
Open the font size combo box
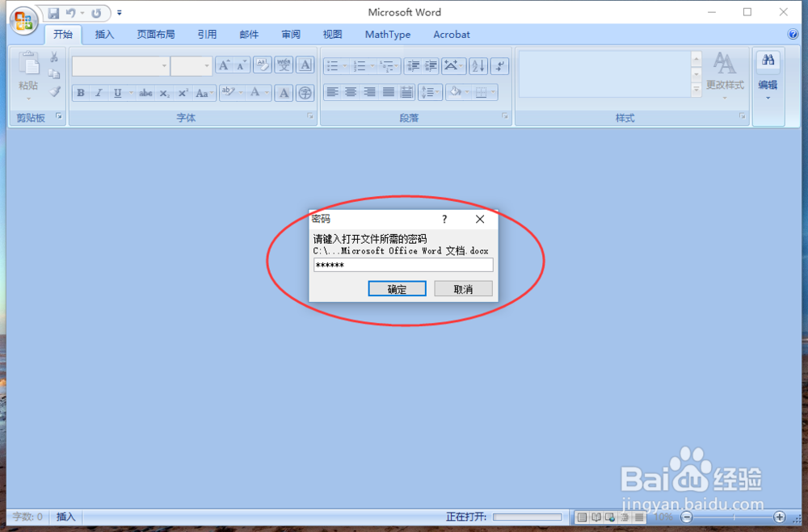191,66
